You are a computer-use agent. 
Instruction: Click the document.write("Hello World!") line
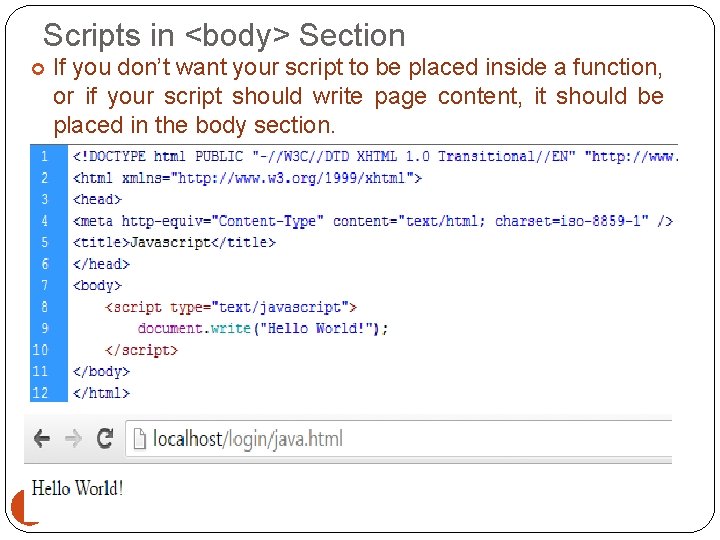click(x=263, y=328)
